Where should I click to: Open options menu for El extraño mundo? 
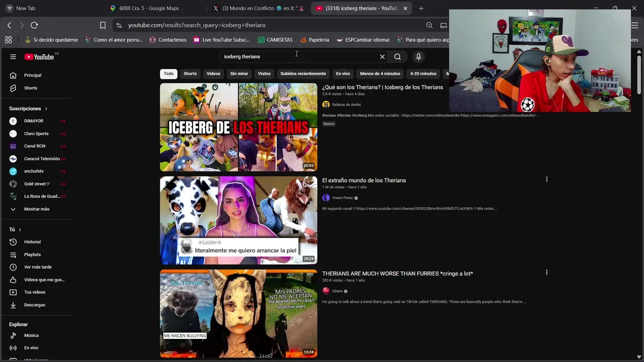[x=546, y=179]
